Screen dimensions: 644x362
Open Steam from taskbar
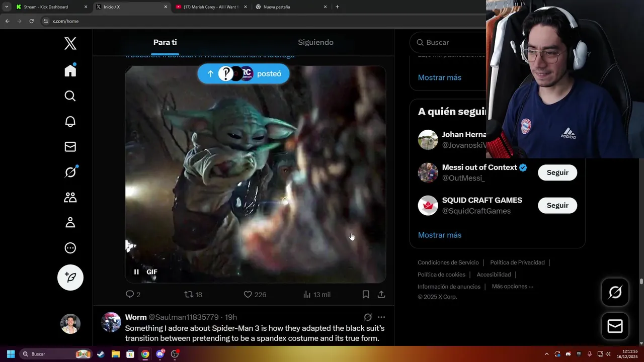pos(101,354)
